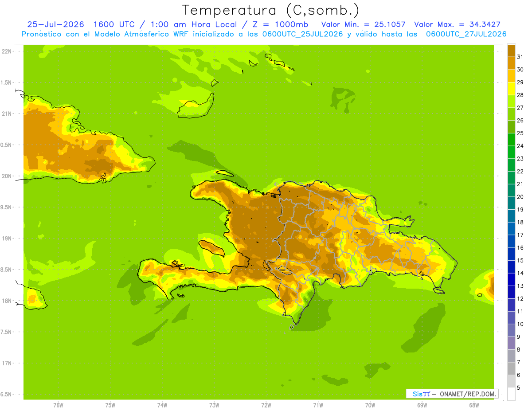Click the title 'Temperatura (C,somb.)'
This screenshot has width=532, height=411.
[x=271, y=10]
